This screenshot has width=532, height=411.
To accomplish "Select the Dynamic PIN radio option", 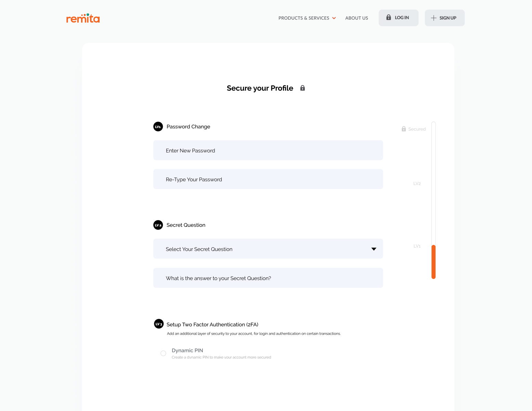I will click(x=163, y=353).
